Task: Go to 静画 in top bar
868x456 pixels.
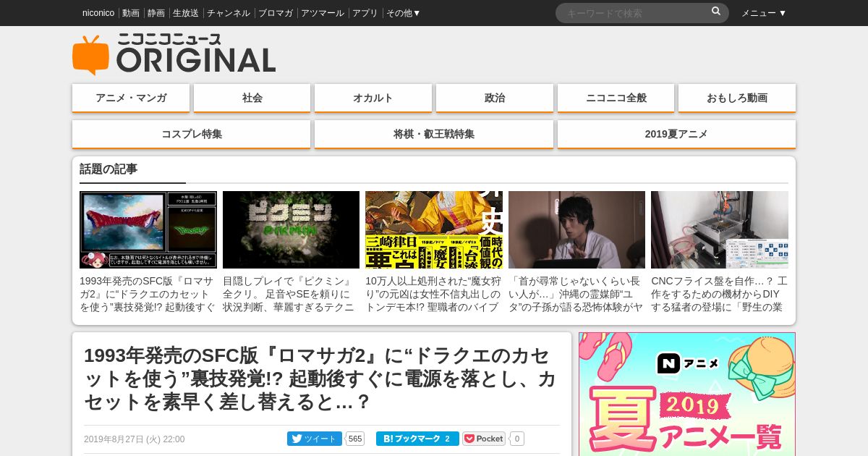Action: 156,13
